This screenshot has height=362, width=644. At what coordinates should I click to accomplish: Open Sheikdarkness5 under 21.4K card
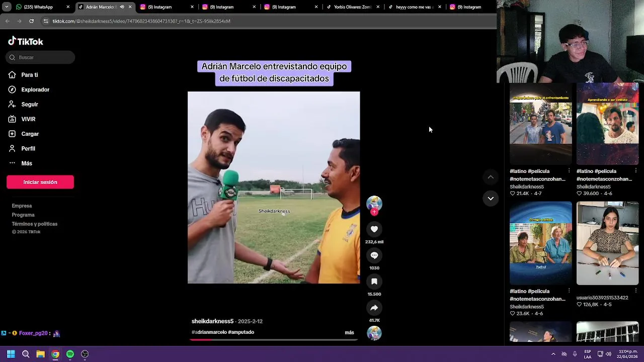point(527,187)
